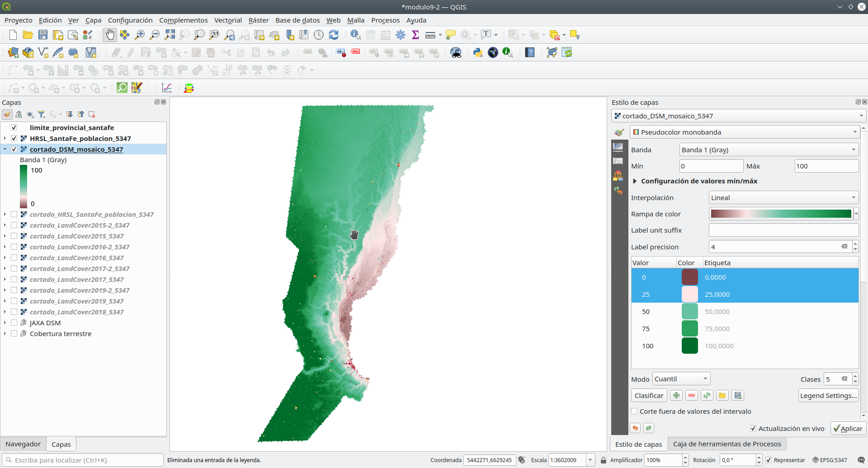Open the Vectorial menu
Viewport: 868px width, 468px height.
click(x=228, y=20)
